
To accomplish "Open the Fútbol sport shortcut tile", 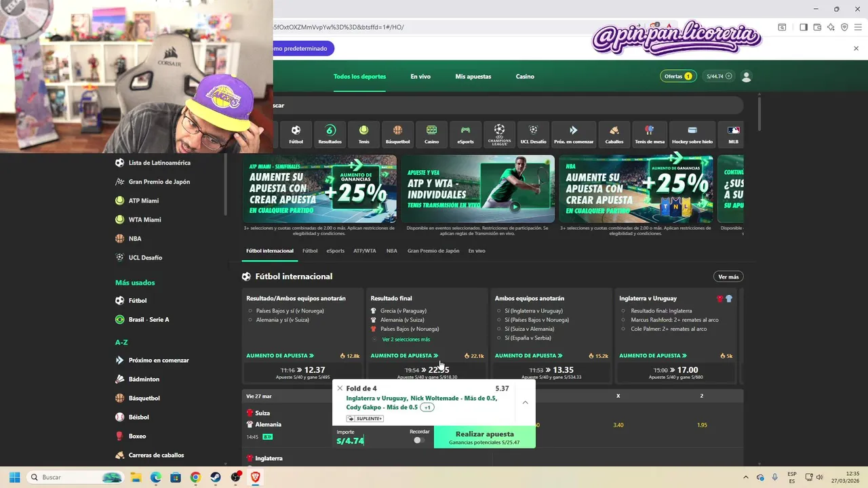I will (x=296, y=134).
